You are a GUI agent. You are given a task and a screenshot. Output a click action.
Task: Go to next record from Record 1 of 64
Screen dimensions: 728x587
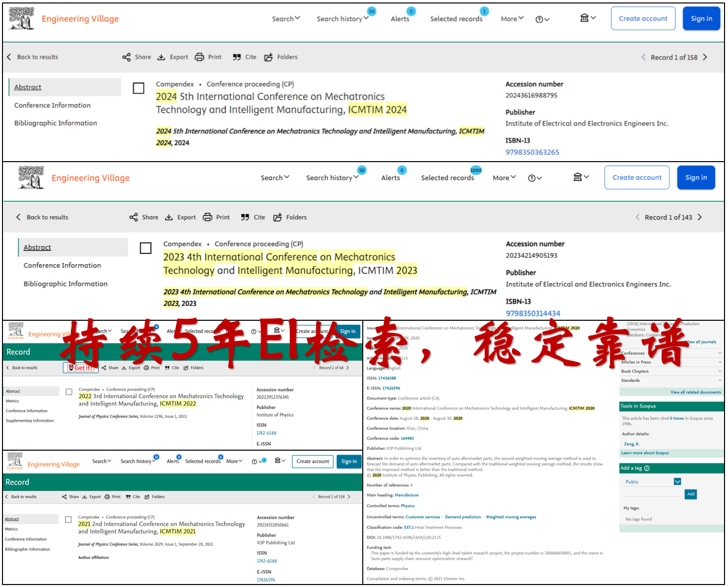(x=347, y=368)
